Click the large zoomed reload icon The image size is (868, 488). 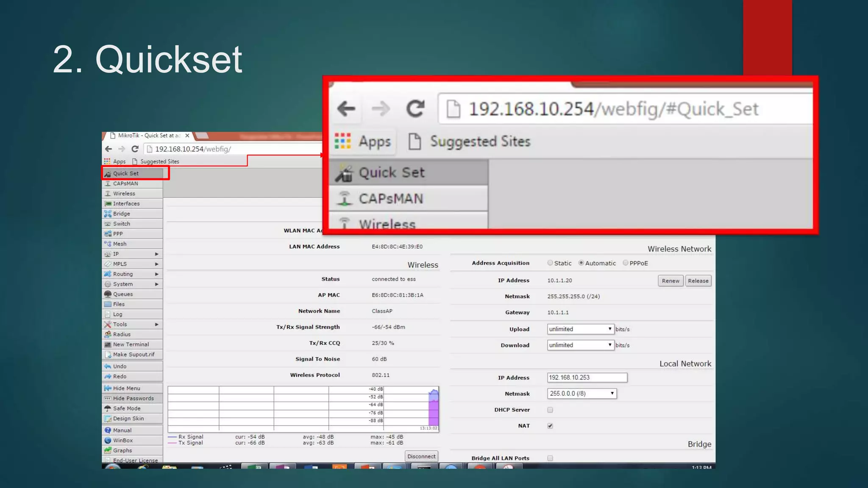click(x=415, y=109)
